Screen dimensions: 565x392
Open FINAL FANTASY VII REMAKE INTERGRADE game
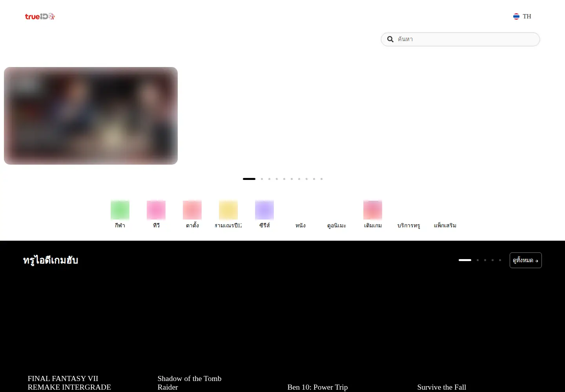69,383
